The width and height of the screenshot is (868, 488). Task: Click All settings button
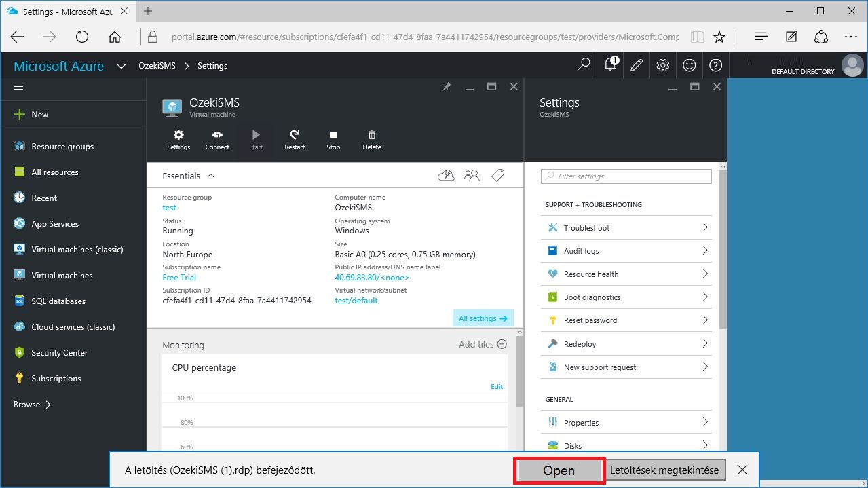[x=483, y=318]
